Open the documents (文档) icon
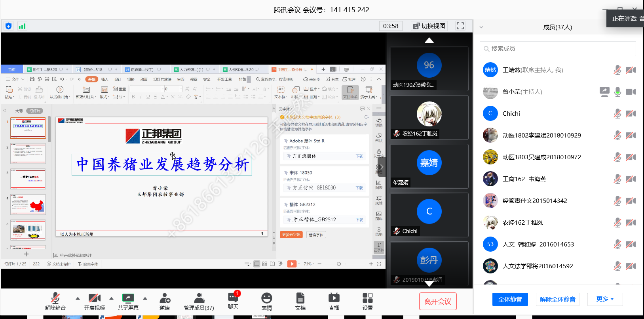Screen dimensions: 644x319 point(300,298)
